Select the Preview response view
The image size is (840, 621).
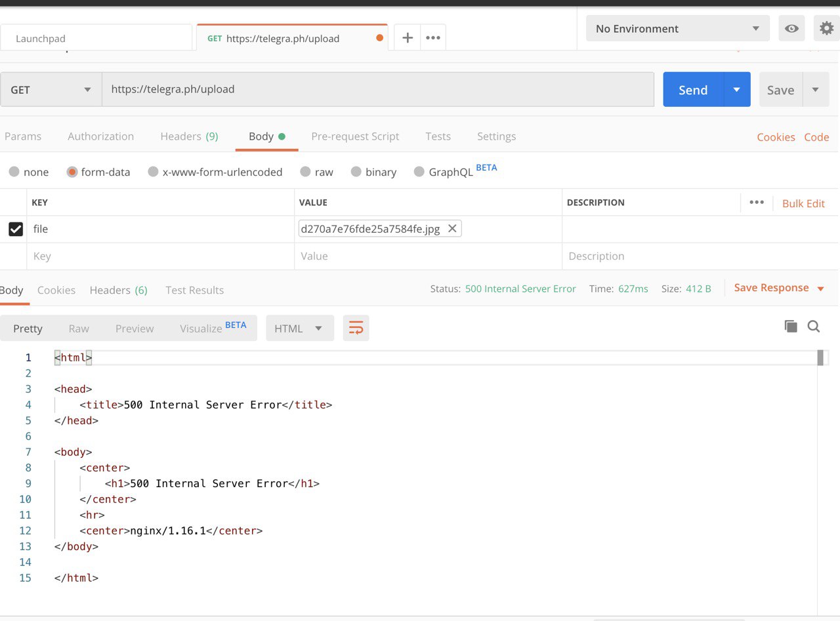[135, 328]
